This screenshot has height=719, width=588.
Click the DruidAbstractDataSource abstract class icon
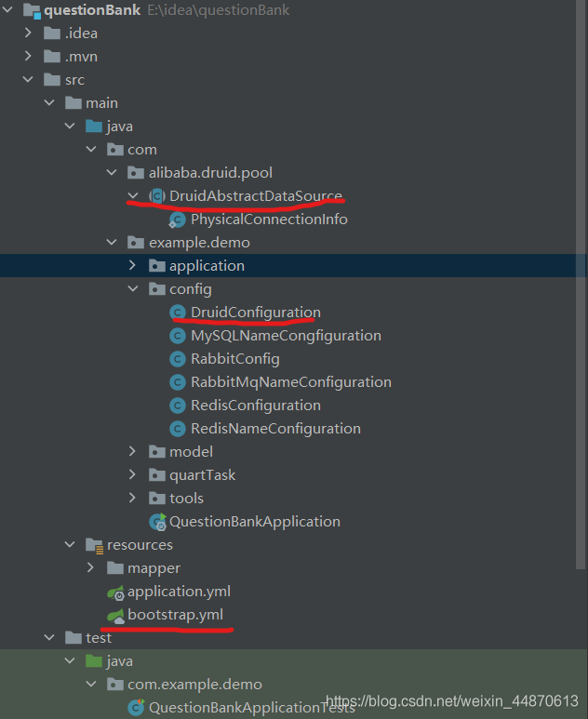pos(157,196)
